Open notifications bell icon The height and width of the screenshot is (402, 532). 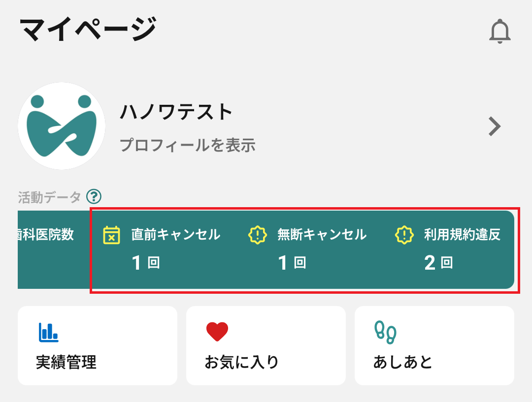tap(499, 32)
